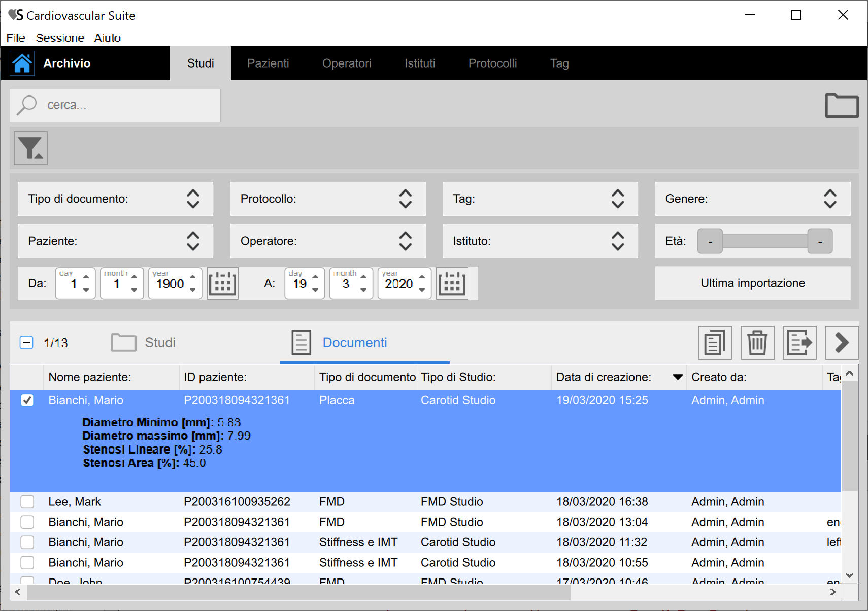868x611 pixels.
Task: Open the calendar picker for the Da date
Action: [222, 283]
